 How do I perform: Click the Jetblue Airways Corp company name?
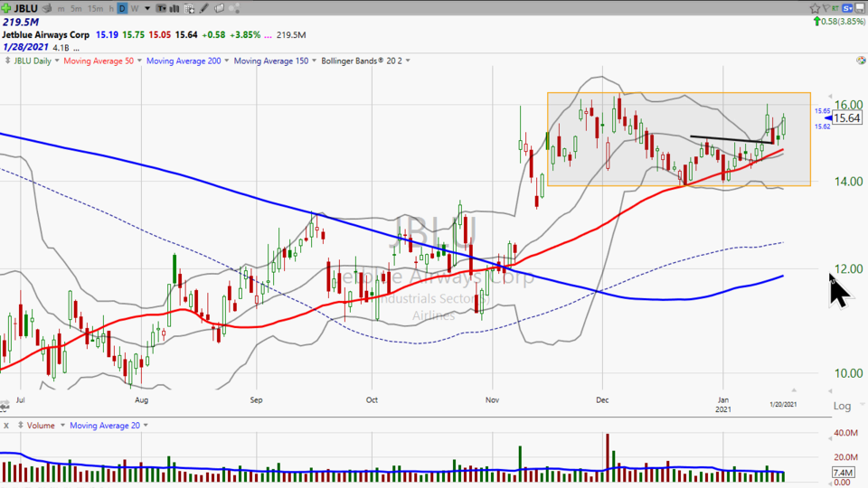pyautogui.click(x=45, y=35)
